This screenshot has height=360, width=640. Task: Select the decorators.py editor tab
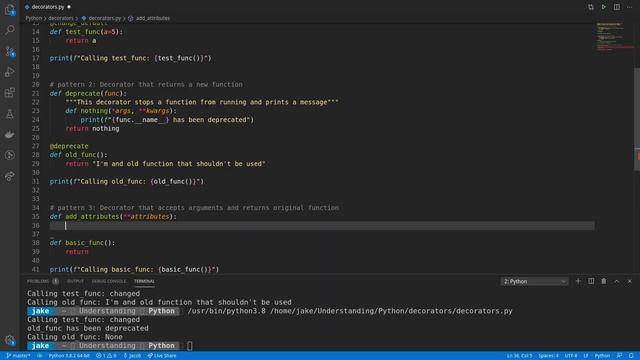point(48,7)
